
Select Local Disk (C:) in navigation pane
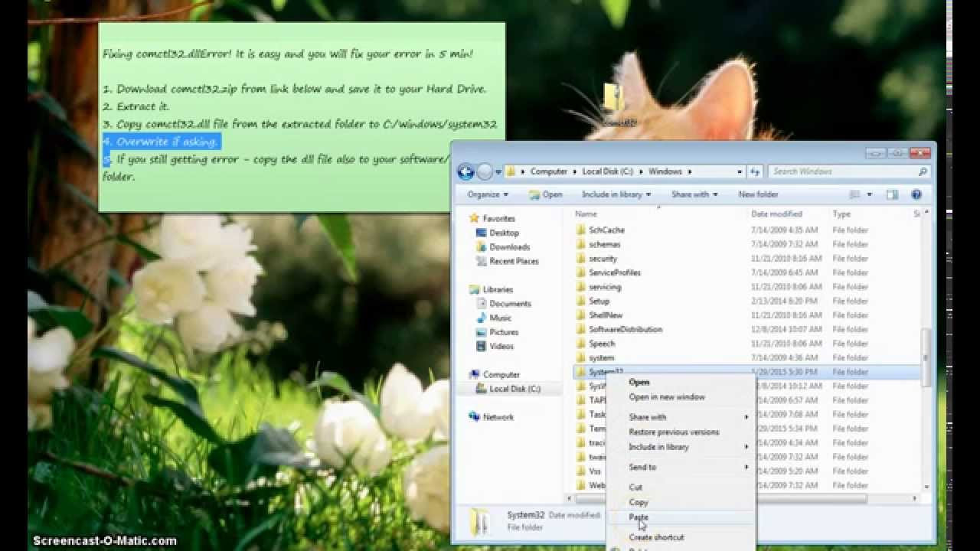[x=514, y=389]
